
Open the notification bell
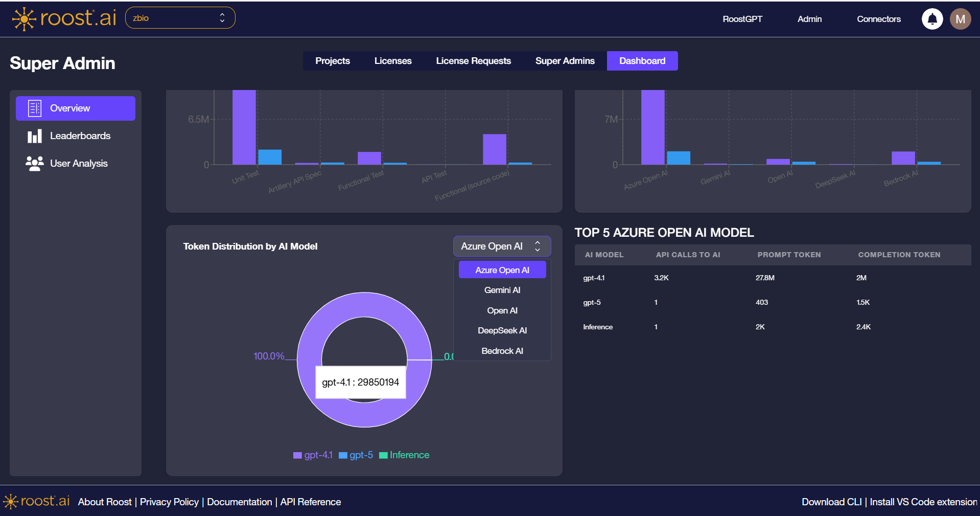click(x=932, y=18)
